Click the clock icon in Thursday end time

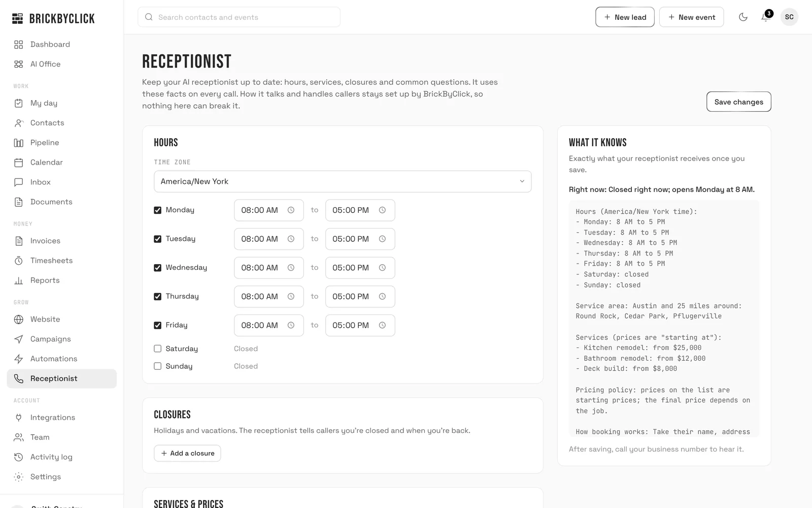click(382, 297)
